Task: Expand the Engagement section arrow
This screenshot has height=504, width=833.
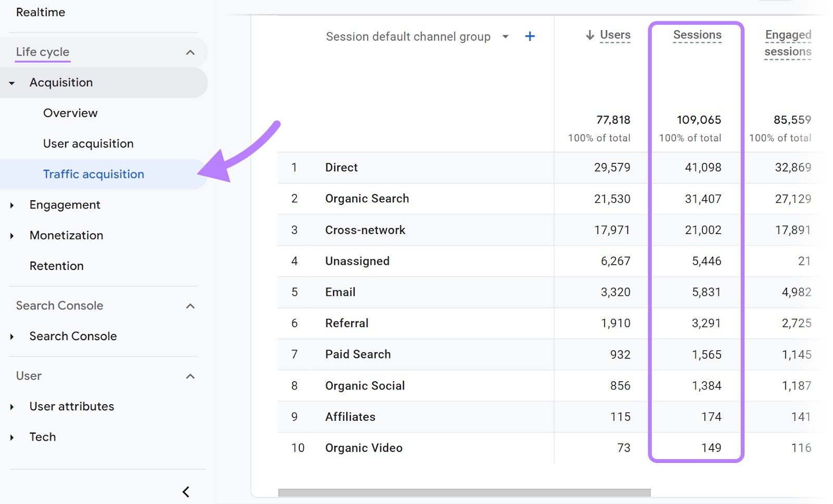Action: 11,205
